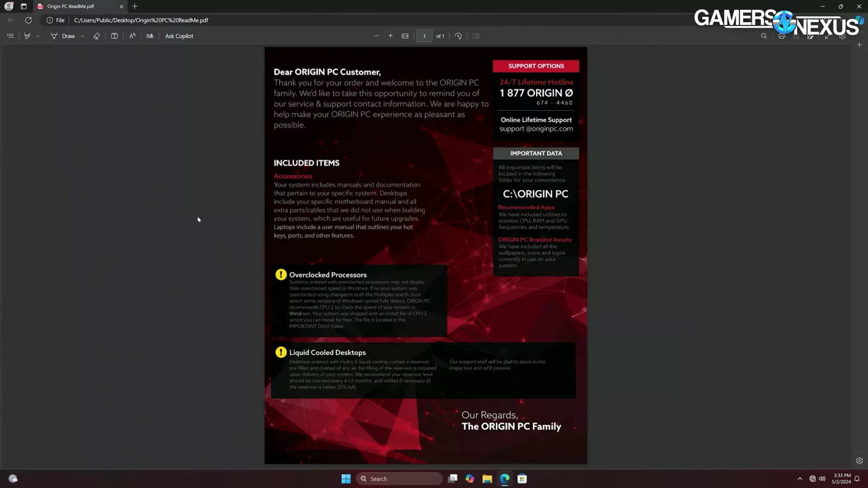
Task: Enter full screen with the expand arrow icon
Action: tap(827, 36)
